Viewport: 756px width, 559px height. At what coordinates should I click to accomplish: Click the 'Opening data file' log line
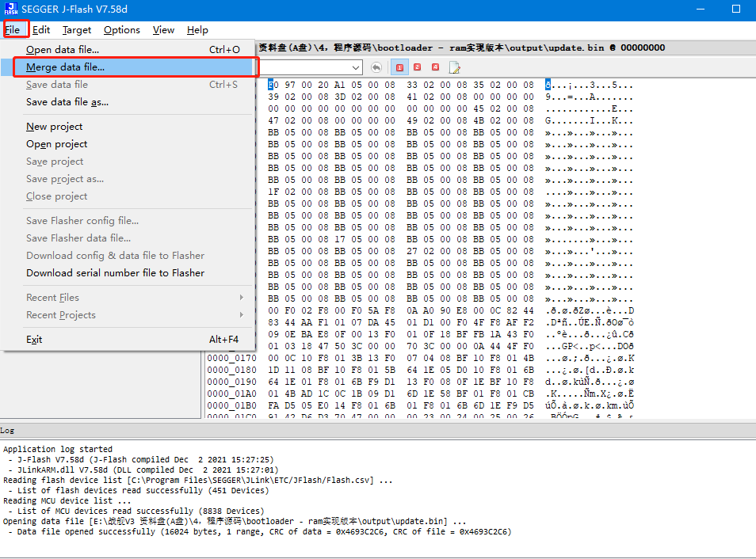point(235,522)
